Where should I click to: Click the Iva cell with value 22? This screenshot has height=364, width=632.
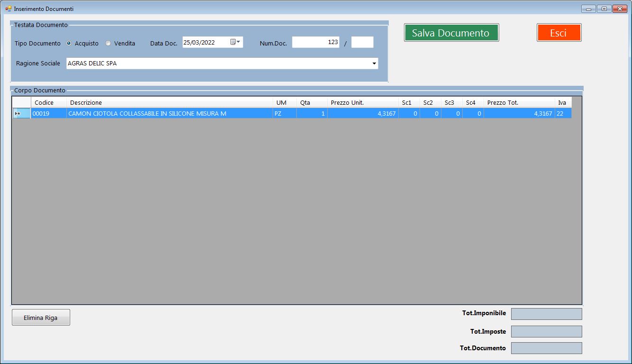563,113
